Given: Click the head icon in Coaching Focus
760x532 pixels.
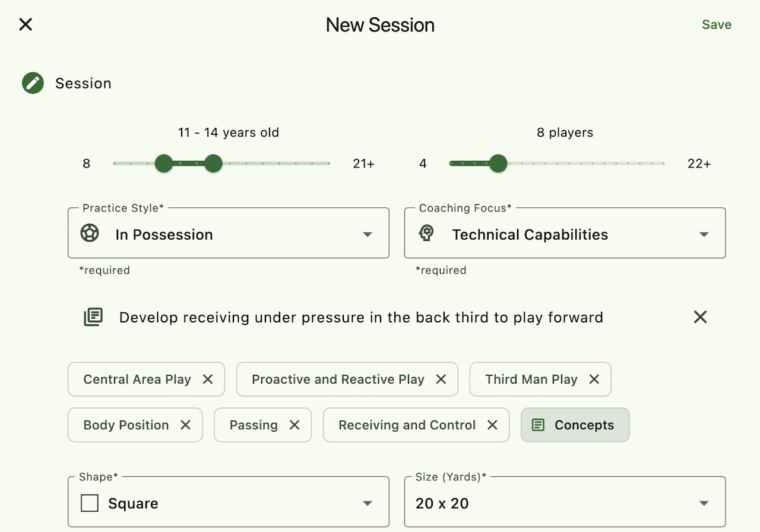Looking at the screenshot, I should click(426, 233).
